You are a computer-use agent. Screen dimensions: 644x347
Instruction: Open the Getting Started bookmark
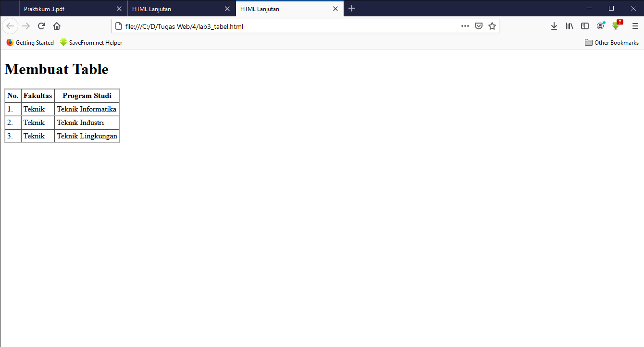30,42
